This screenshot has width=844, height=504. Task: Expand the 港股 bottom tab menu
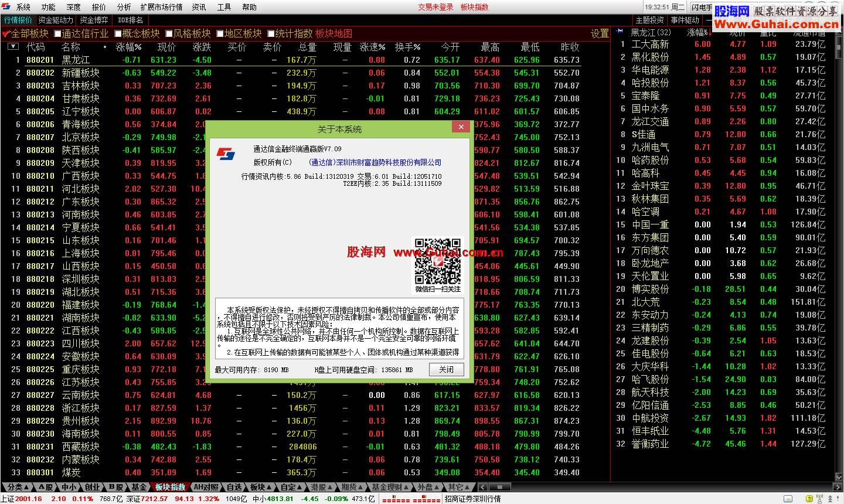pos(322,487)
